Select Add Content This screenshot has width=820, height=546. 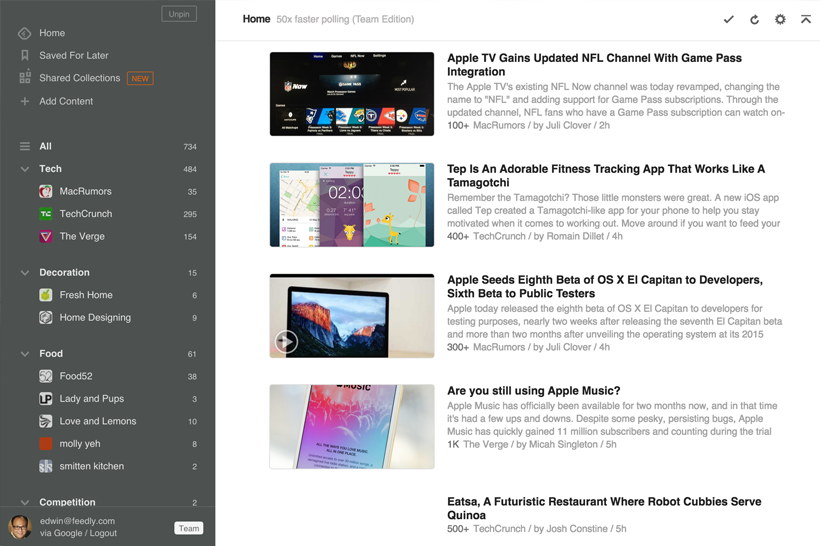click(x=66, y=101)
